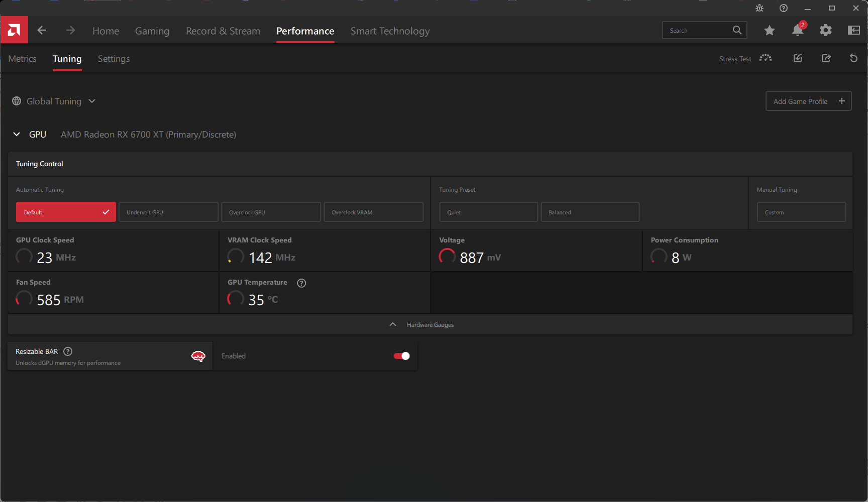Open Resizable BAR help icon
868x502 pixels.
pos(68,351)
